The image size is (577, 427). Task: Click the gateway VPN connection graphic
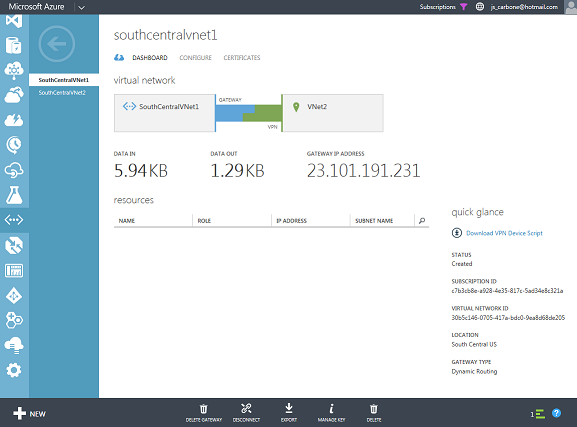tap(249, 113)
